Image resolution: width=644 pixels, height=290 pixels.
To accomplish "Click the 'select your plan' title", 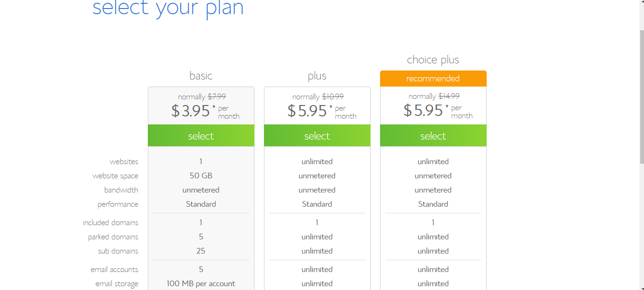I will [168, 8].
